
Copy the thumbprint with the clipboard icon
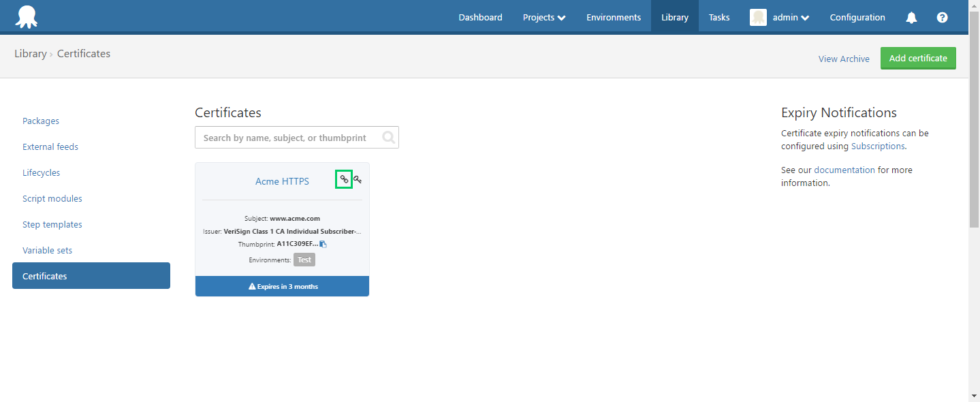coord(323,244)
